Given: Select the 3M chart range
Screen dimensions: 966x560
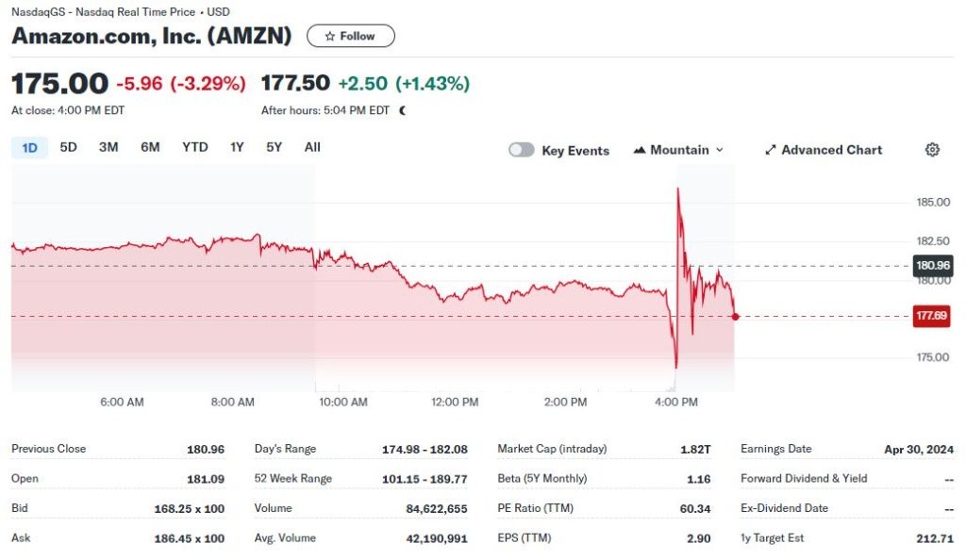Looking at the screenshot, I should click(x=108, y=147).
